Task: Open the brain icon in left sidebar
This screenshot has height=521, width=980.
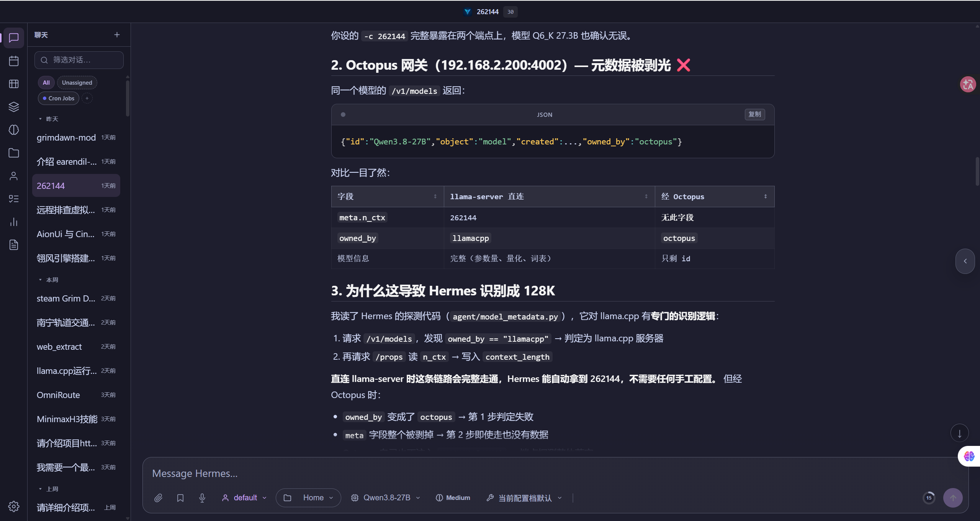Action: 14,130
